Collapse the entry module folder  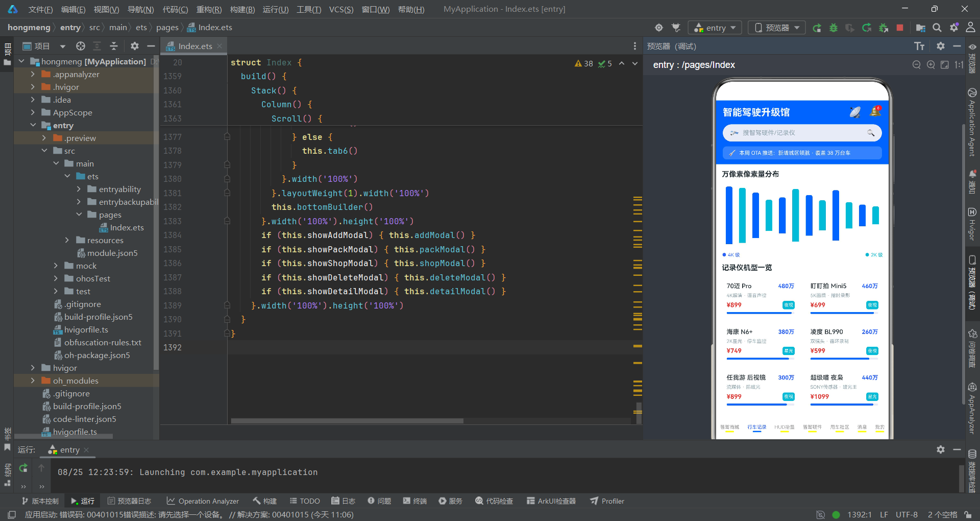33,125
